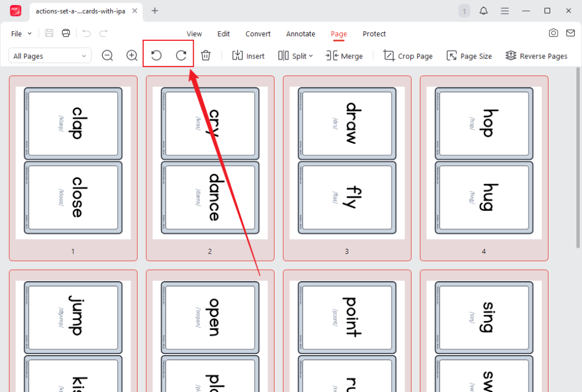Click the print icon
Image resolution: width=582 pixels, height=392 pixels.
click(x=66, y=34)
